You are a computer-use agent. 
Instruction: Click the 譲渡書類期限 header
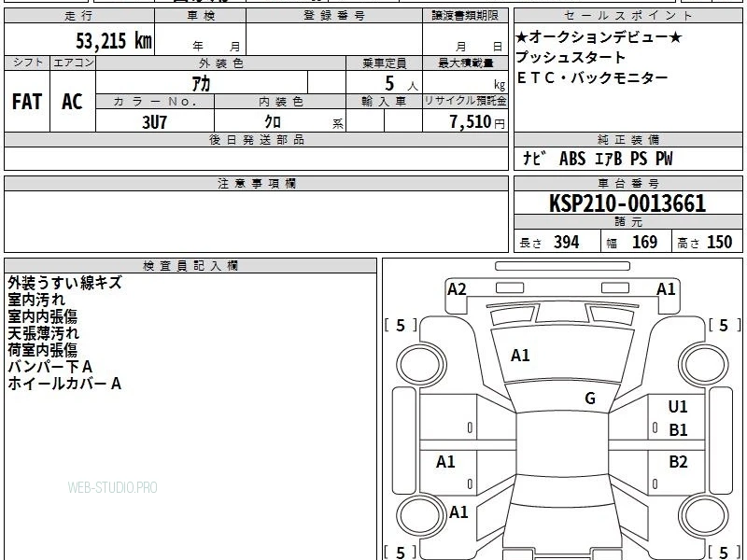pyautogui.click(x=465, y=15)
